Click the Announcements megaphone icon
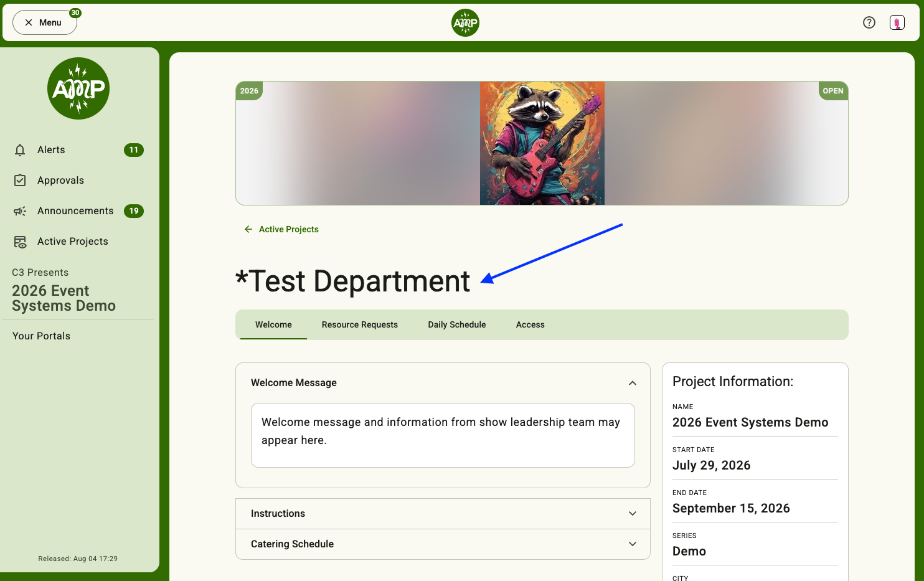Screen dimensions: 924x581 tap(20, 211)
